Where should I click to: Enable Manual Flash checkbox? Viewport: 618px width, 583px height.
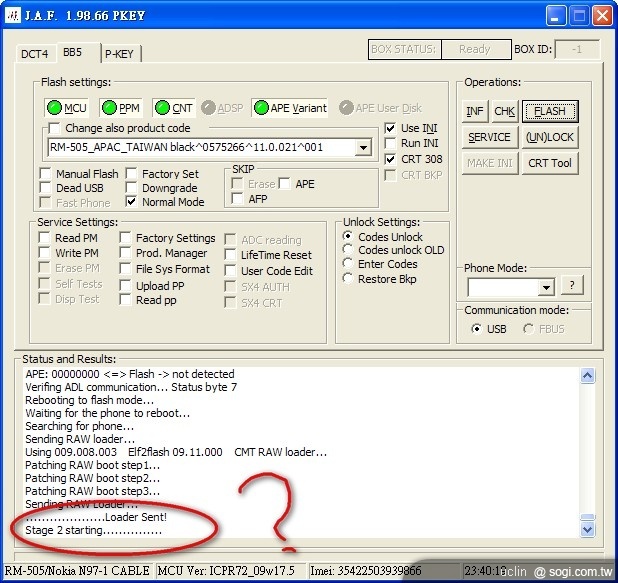(x=45, y=173)
